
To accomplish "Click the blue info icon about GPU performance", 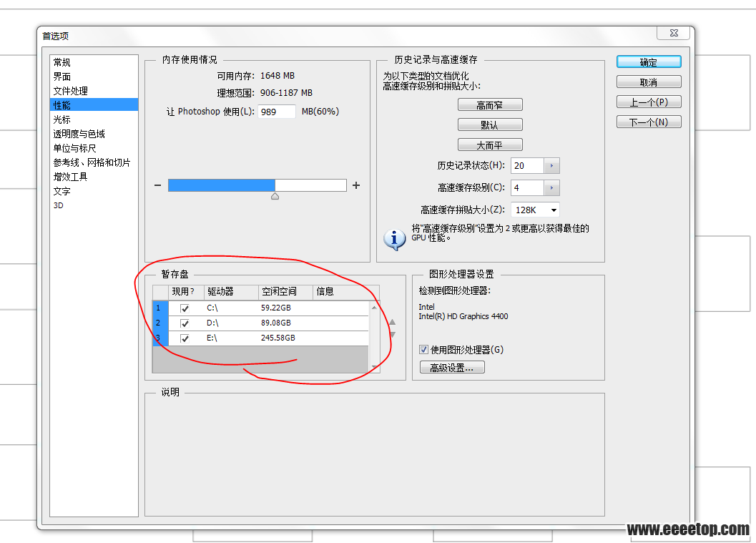I will point(394,238).
